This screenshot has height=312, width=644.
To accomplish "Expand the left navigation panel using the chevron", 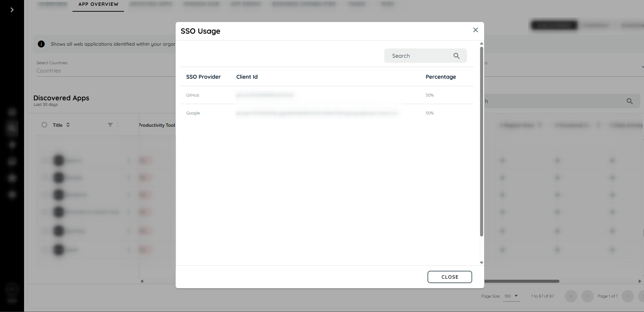I will [12, 10].
